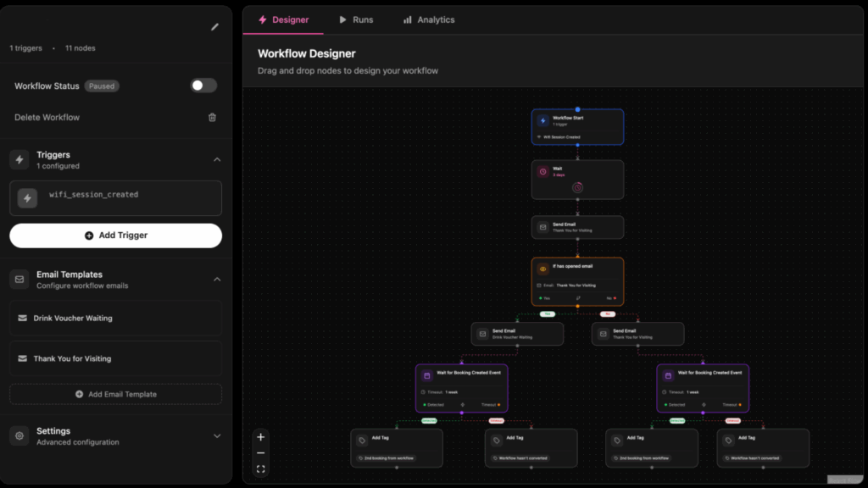Screen dimensions: 868x488
Task: Click the blue connector dot atop Workflow Start
Action: coord(577,109)
